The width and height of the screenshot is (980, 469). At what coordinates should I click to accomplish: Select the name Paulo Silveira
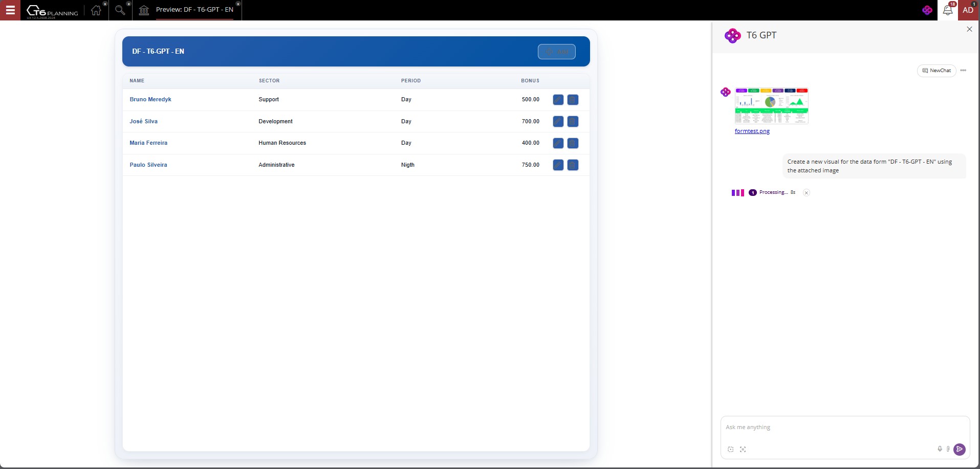click(x=148, y=165)
